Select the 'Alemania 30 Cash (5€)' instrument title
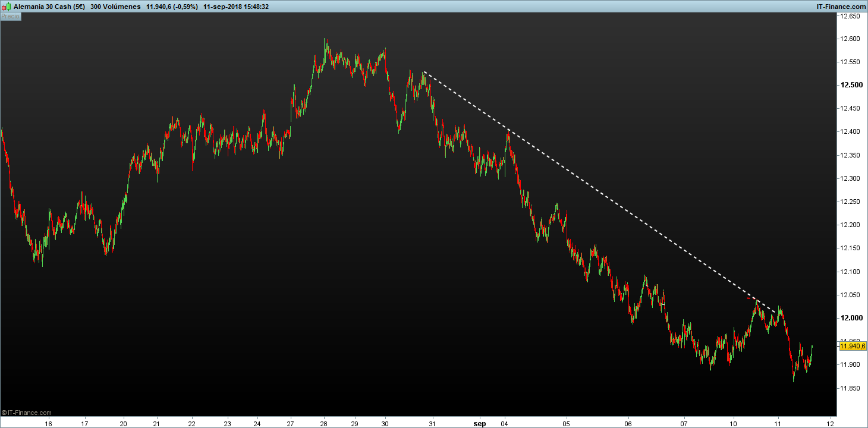Screen dimensions: 868x428 point(49,7)
